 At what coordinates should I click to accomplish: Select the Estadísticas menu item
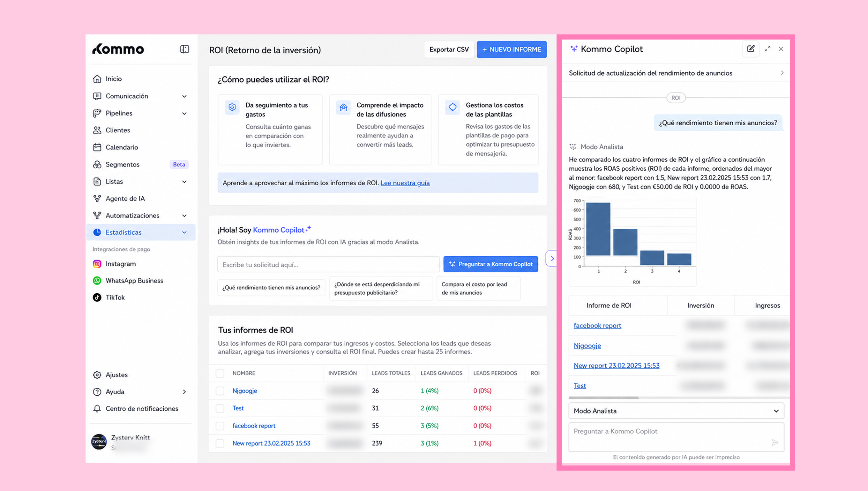141,232
